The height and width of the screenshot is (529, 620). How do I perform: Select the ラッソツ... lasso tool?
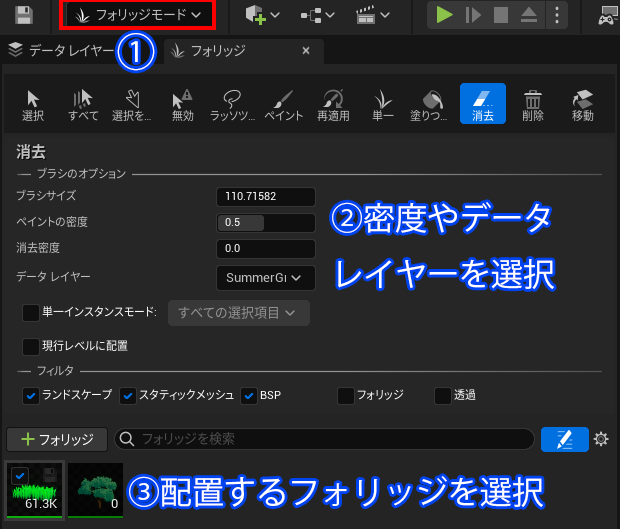click(232, 105)
